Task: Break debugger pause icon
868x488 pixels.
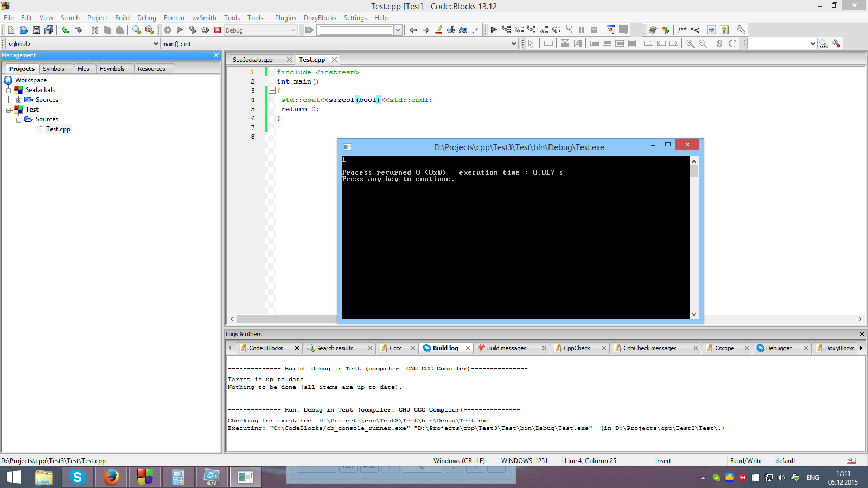Action: pyautogui.click(x=582, y=30)
